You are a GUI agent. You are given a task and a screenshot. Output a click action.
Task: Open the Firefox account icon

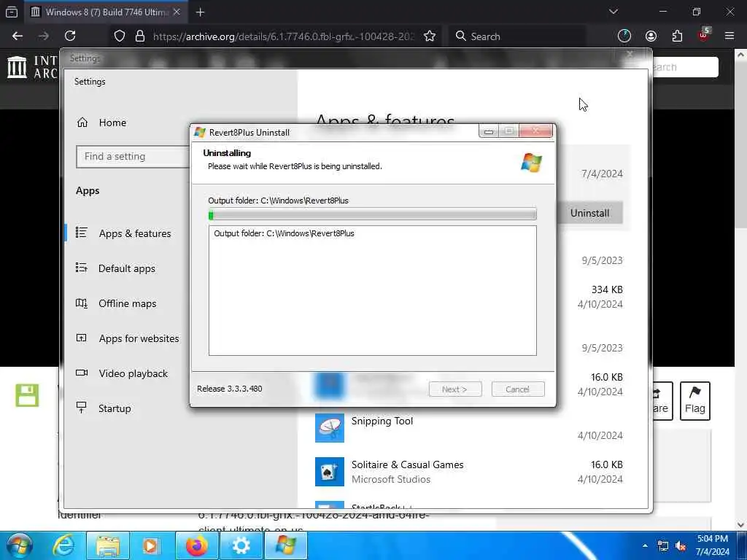651,36
